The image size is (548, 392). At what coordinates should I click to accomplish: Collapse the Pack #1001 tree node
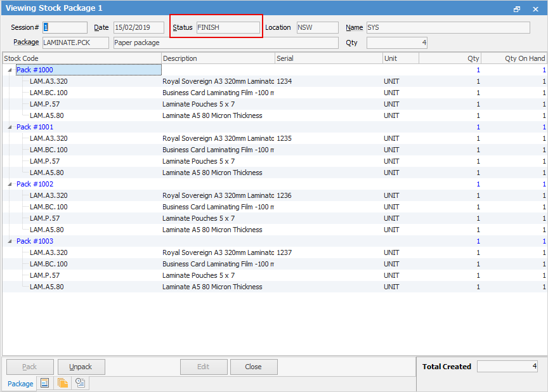(x=10, y=127)
